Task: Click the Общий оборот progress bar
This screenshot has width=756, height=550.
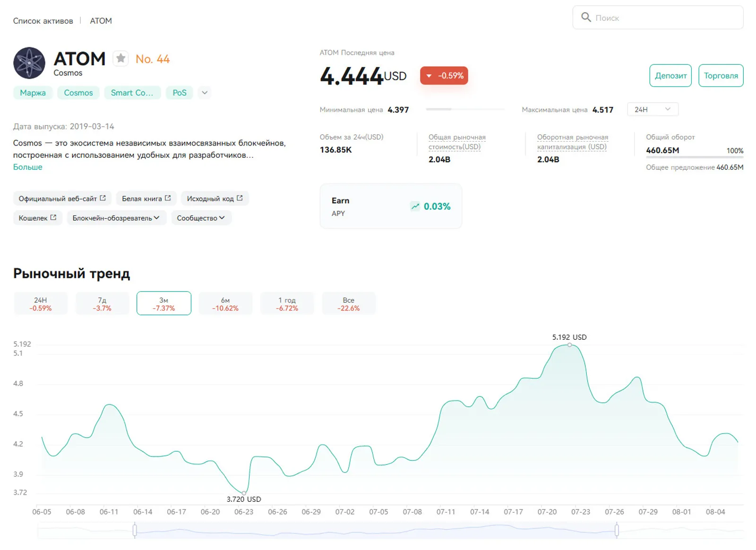Action: (695, 157)
